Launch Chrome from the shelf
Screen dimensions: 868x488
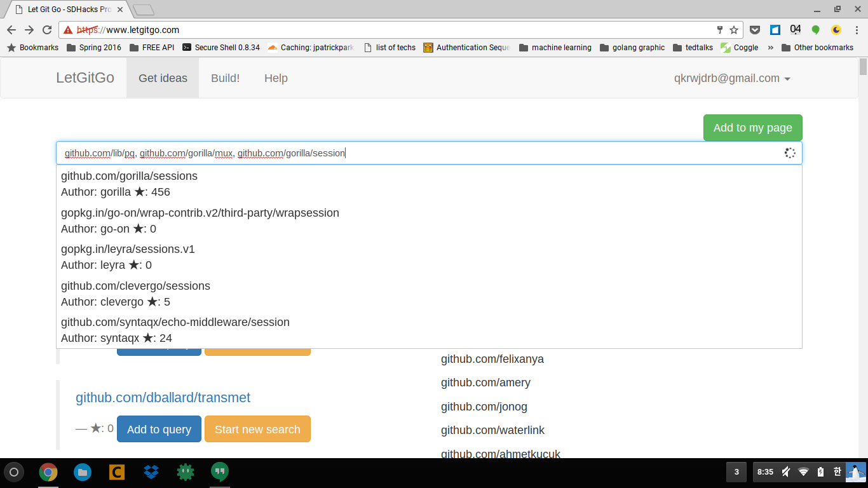coord(48,472)
